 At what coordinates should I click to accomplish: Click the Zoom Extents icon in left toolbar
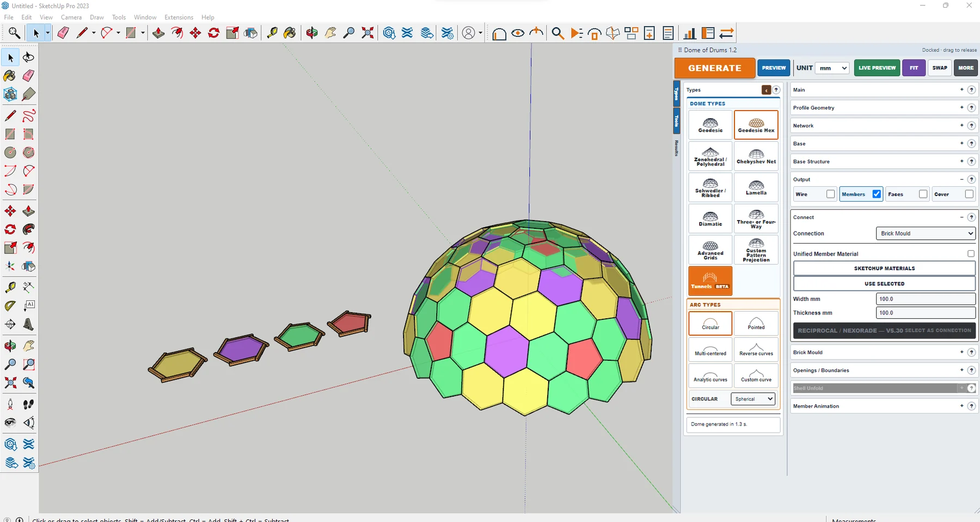coord(10,383)
